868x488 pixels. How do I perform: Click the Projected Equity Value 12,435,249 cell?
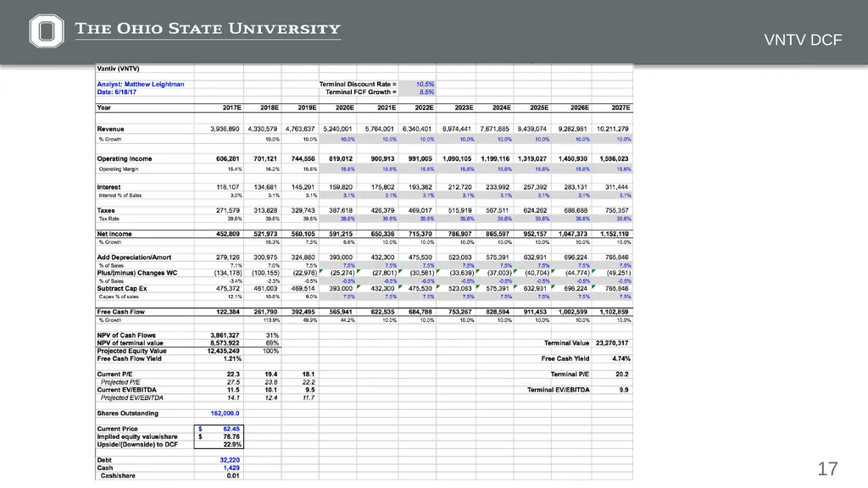tap(219, 351)
